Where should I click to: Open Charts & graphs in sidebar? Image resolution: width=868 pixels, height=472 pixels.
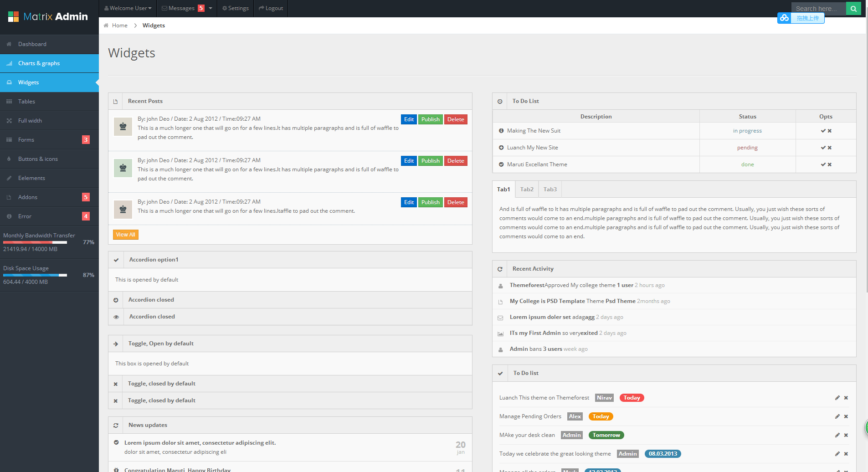(x=49, y=63)
